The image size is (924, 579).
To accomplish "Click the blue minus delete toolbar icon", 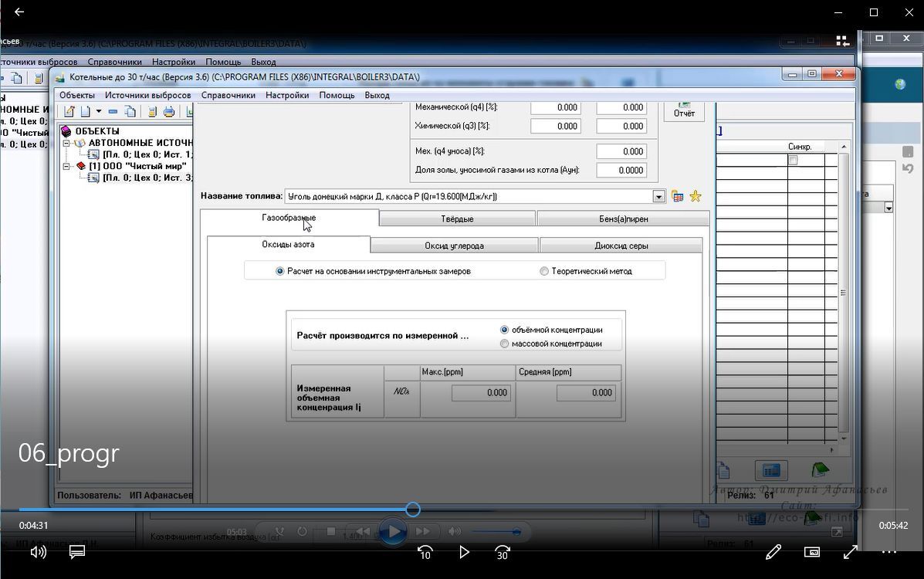I will [x=113, y=112].
